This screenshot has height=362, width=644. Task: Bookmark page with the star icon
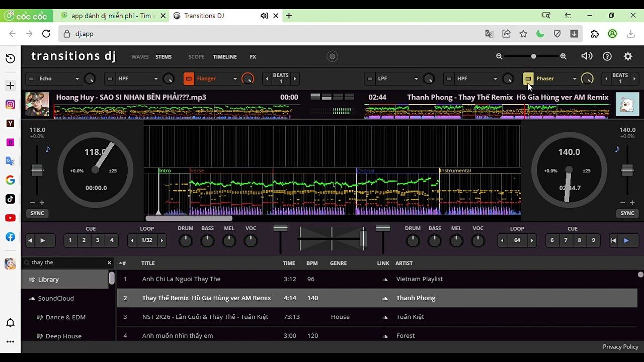point(523,34)
